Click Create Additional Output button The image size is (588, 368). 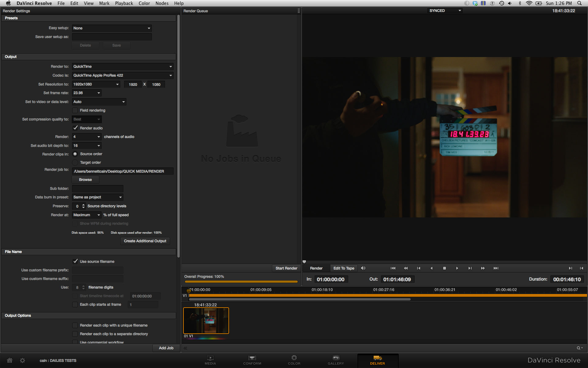pyautogui.click(x=145, y=241)
